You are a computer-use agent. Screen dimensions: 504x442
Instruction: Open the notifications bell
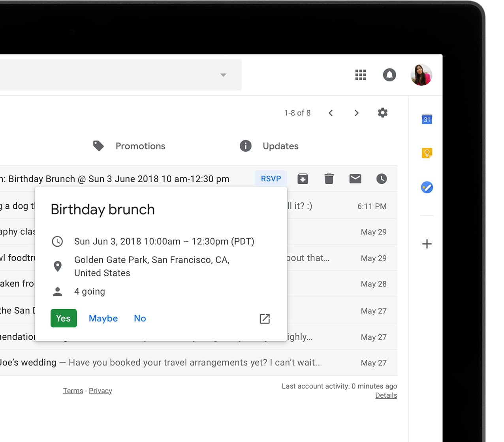pos(389,75)
